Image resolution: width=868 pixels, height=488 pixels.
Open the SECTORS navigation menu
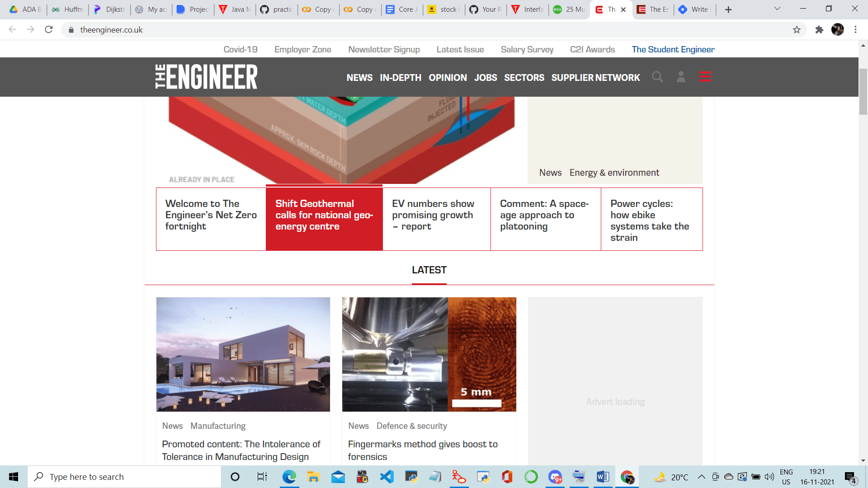[524, 78]
